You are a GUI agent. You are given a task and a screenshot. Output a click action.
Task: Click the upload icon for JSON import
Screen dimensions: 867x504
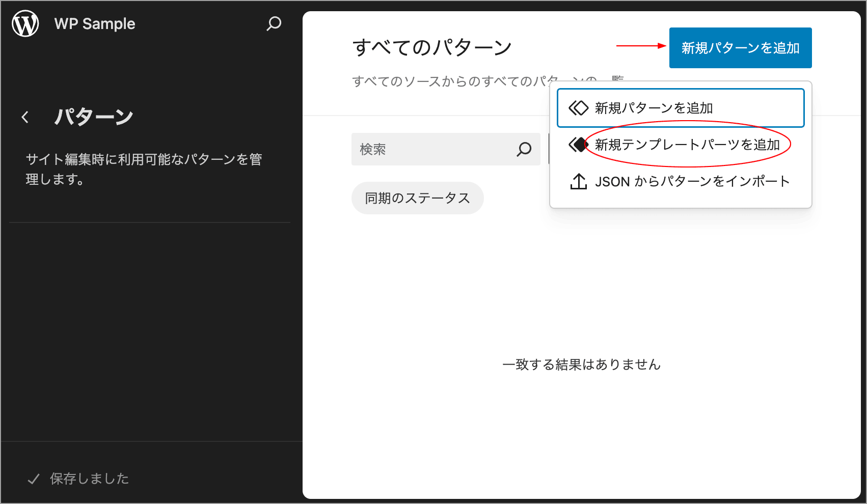(x=578, y=181)
